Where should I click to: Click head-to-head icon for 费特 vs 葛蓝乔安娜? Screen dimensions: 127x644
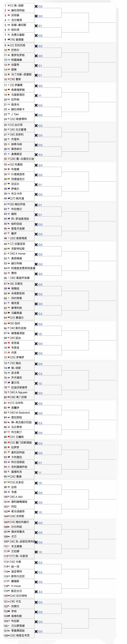36,274
